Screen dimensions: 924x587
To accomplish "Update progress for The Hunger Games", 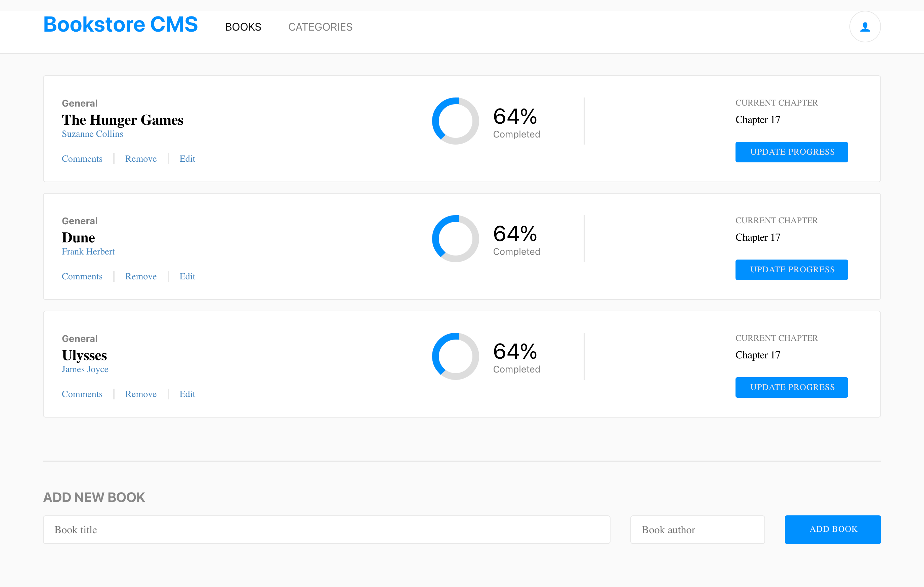I will point(791,152).
